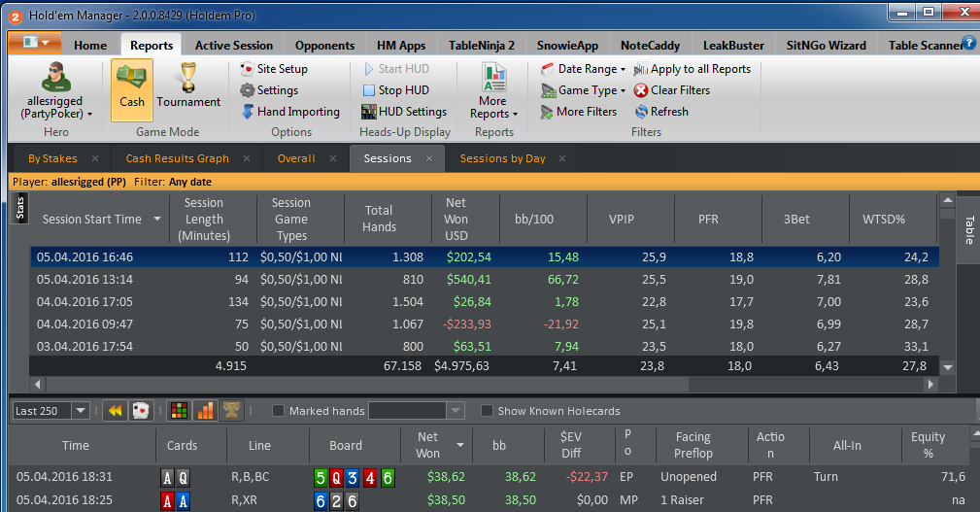Click Start HUD
980x512 pixels.
click(395, 69)
